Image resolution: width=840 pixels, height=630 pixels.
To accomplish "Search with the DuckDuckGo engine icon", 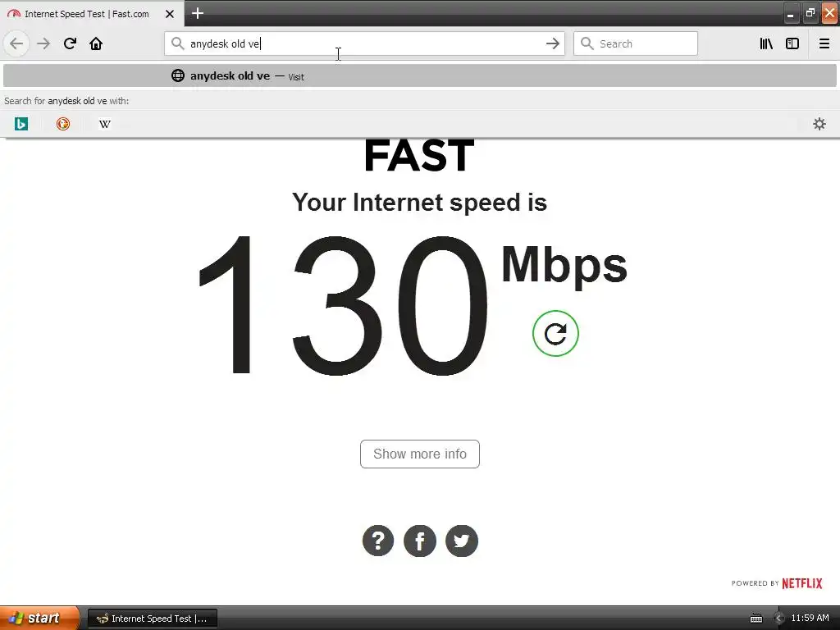I will point(63,124).
